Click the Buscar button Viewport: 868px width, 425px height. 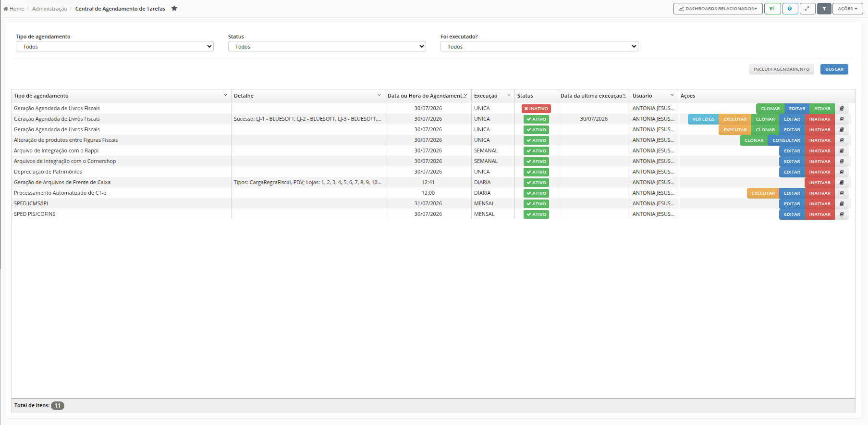(x=834, y=69)
